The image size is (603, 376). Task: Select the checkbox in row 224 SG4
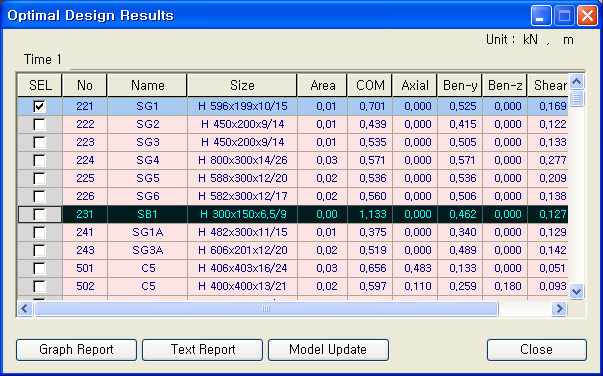pyautogui.click(x=39, y=160)
